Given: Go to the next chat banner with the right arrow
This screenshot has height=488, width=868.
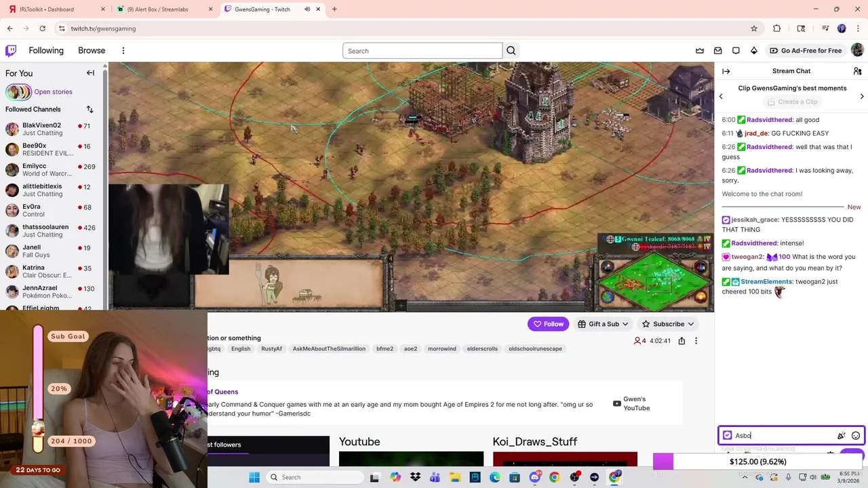Looking at the screenshot, I should (862, 96).
